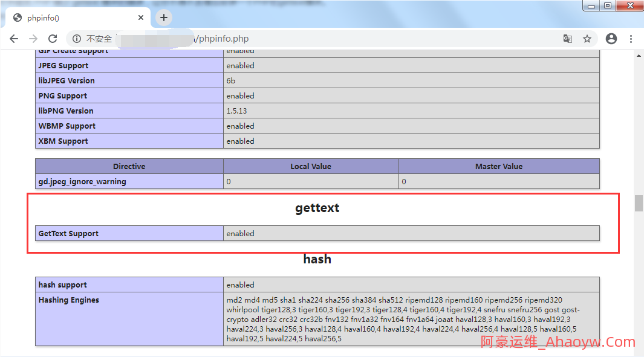Reload the phpinfo page
644x357 pixels.
(x=53, y=39)
